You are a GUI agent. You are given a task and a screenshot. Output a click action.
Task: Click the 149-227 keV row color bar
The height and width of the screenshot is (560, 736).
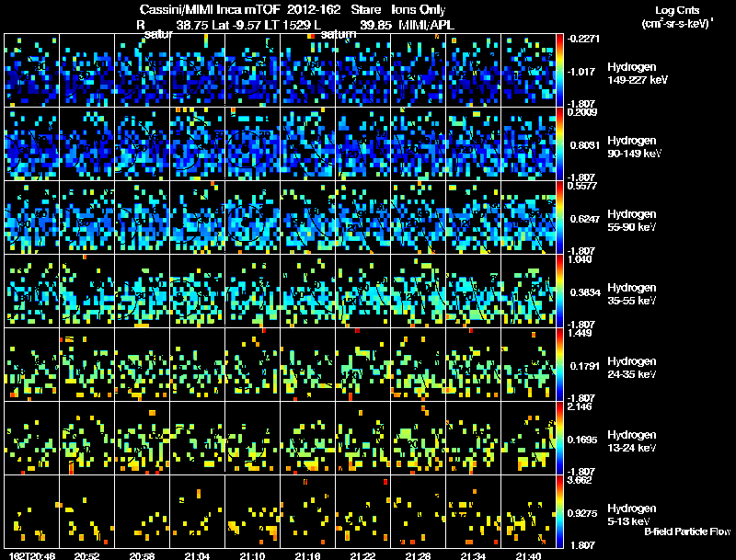coord(559,71)
